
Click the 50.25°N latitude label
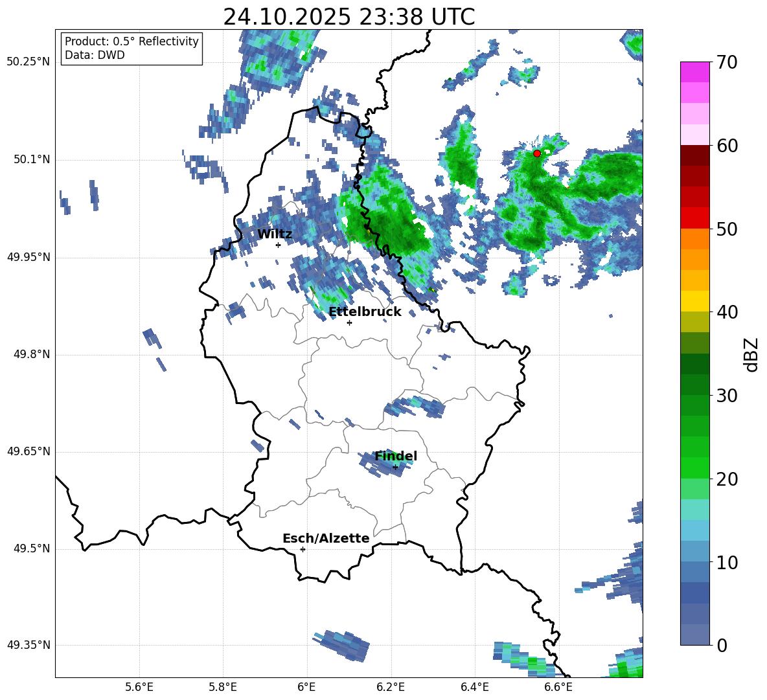pyautogui.click(x=29, y=62)
